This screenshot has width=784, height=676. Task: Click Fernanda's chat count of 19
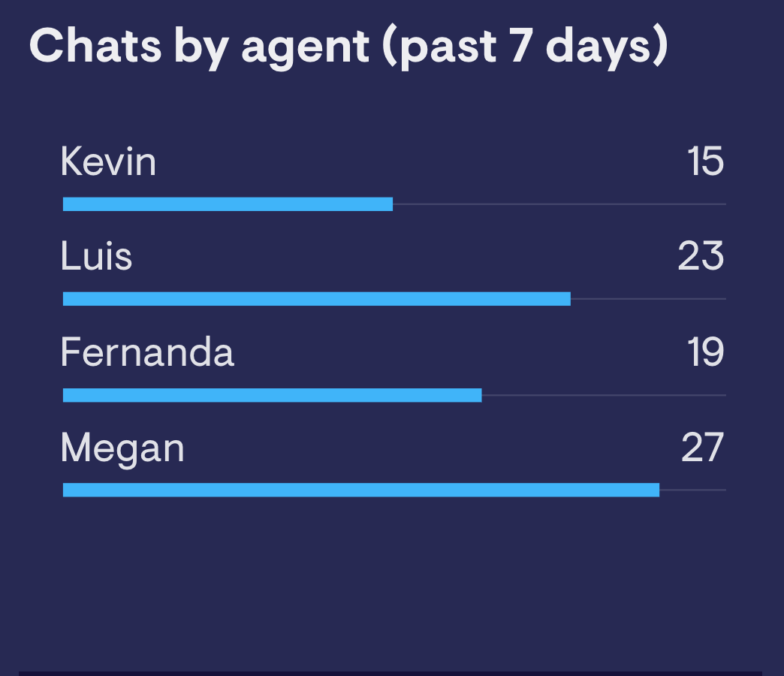[705, 352]
